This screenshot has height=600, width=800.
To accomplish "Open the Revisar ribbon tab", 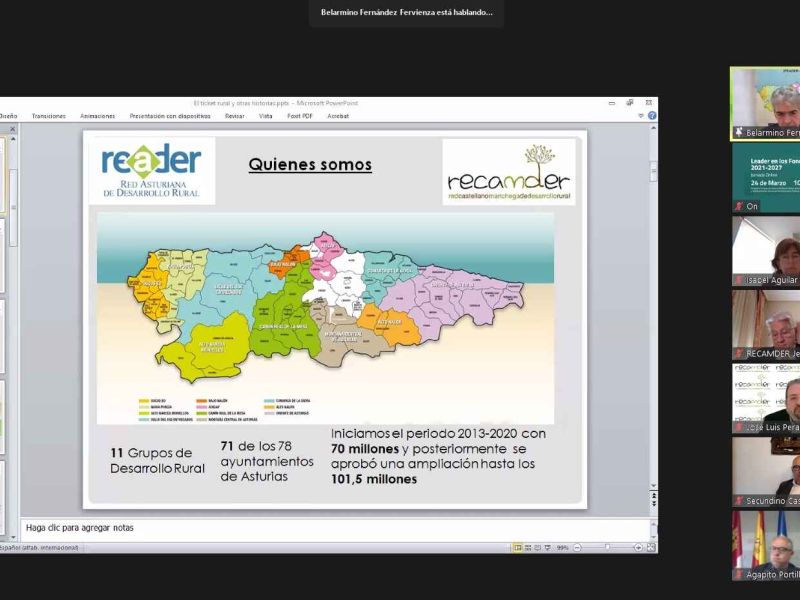I will [235, 116].
